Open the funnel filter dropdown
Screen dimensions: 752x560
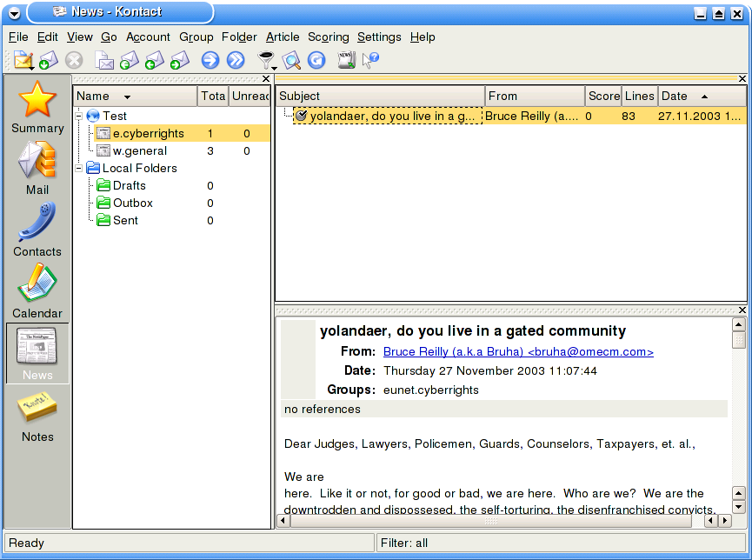(267, 60)
